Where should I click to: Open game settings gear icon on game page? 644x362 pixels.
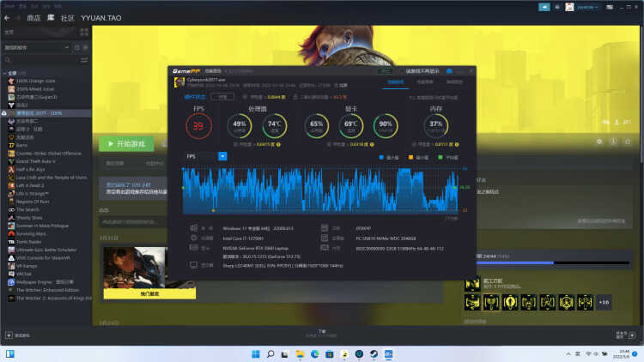[599, 142]
